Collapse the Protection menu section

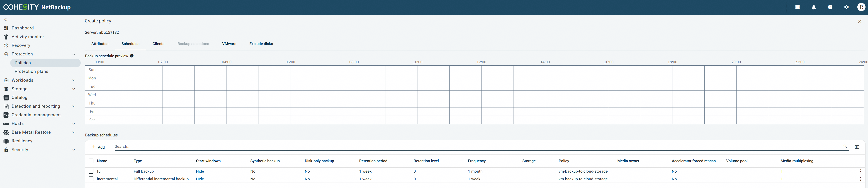point(73,54)
